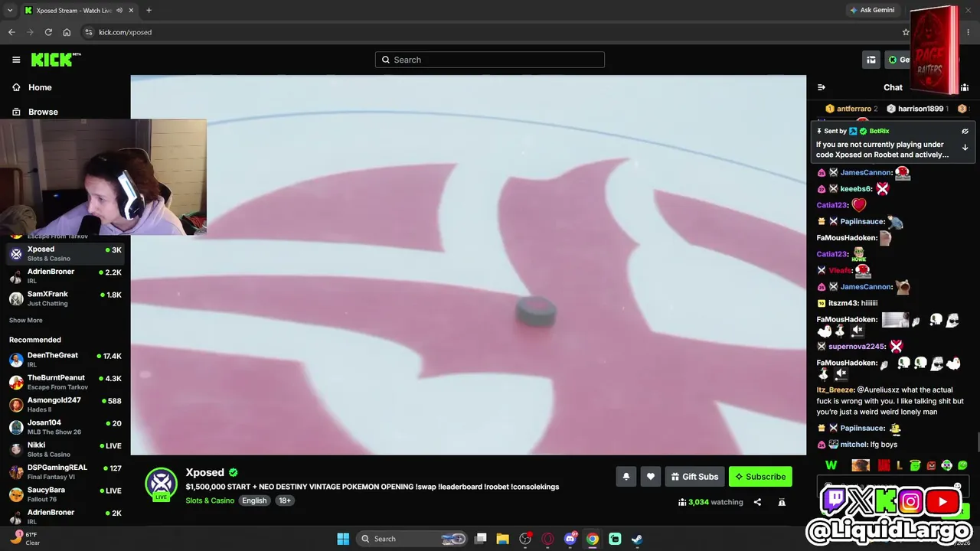Open recommended channel DSPGamingREAL

[x=65, y=471]
